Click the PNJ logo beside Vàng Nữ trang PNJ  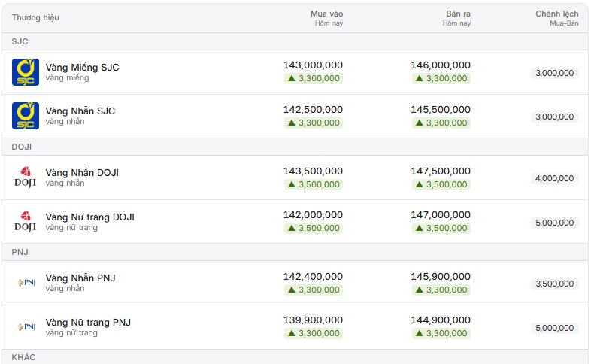[x=26, y=327]
